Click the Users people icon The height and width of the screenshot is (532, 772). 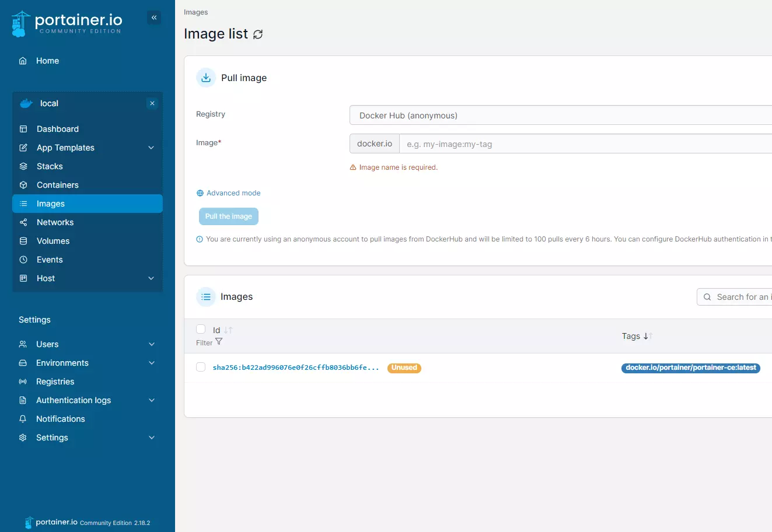tap(23, 344)
